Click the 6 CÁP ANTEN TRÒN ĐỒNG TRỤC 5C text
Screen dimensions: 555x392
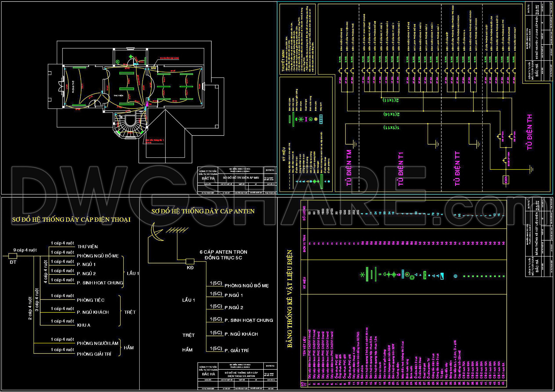coord(223,255)
